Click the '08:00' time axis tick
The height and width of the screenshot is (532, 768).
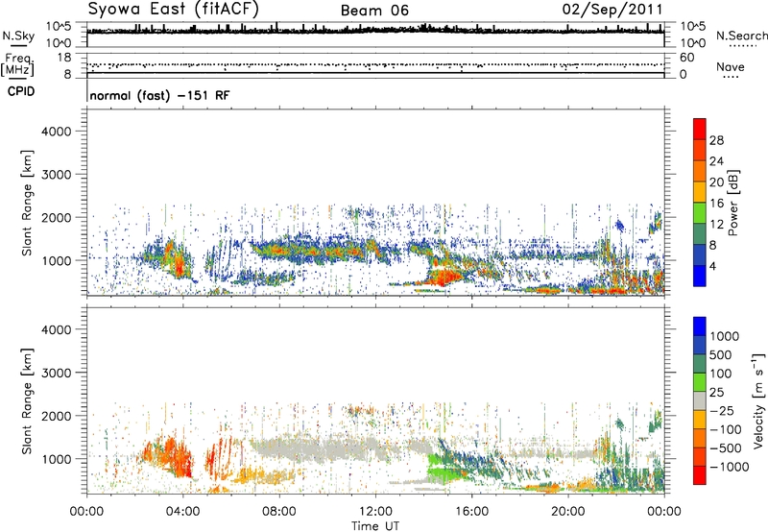tap(278, 512)
